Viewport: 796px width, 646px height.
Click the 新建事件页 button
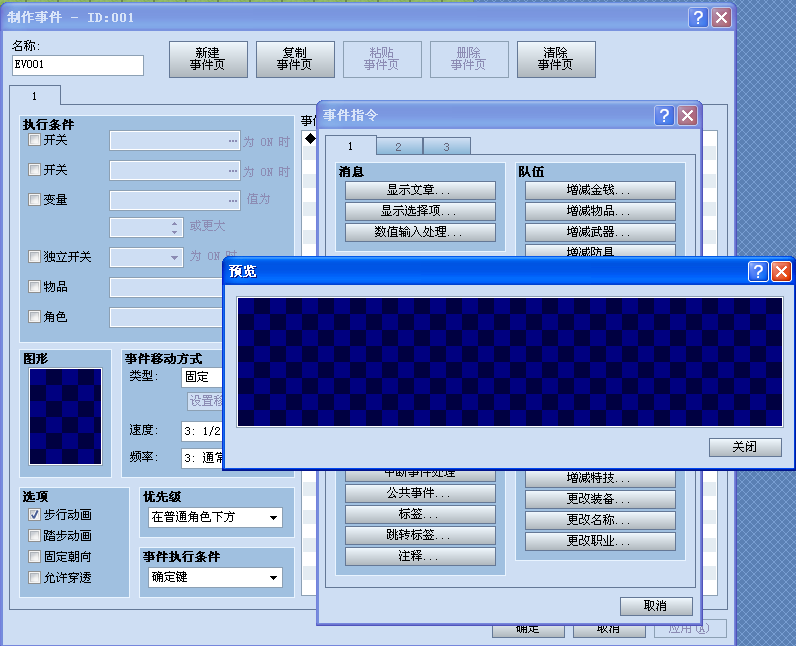[x=208, y=59]
